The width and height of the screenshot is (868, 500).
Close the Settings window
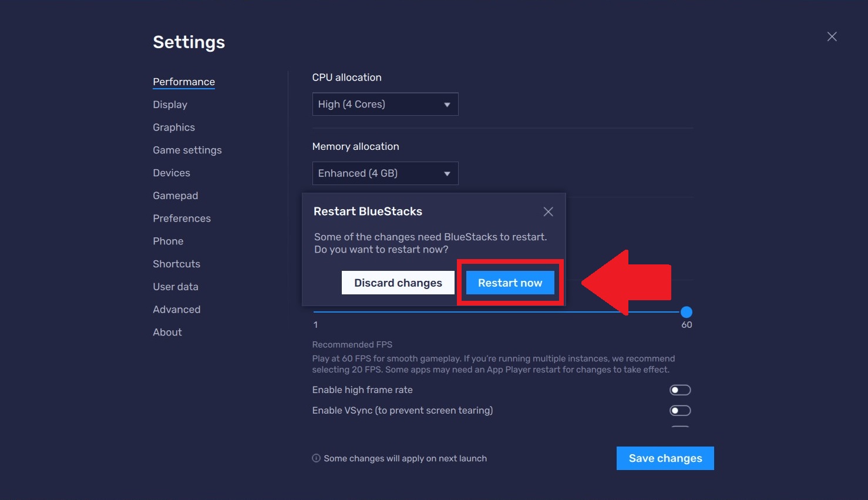(x=832, y=36)
